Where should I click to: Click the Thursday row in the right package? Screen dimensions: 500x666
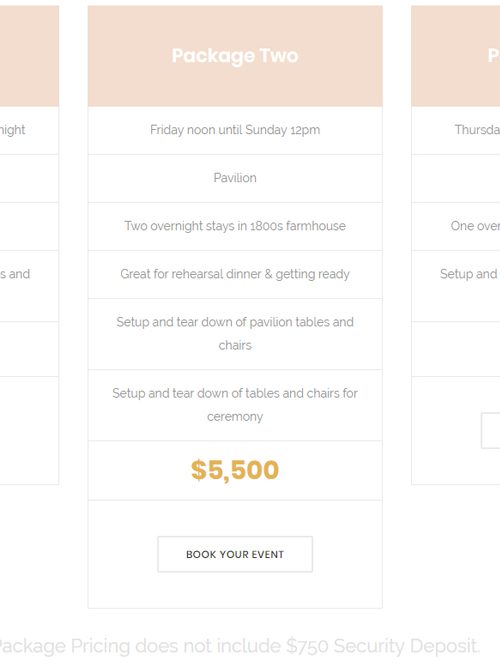(x=456, y=130)
